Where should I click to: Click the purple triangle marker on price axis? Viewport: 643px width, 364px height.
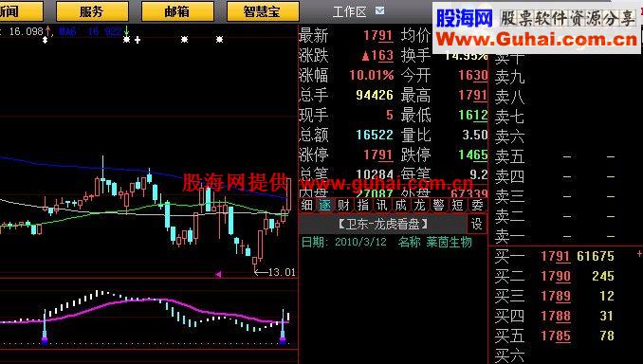click(218, 274)
